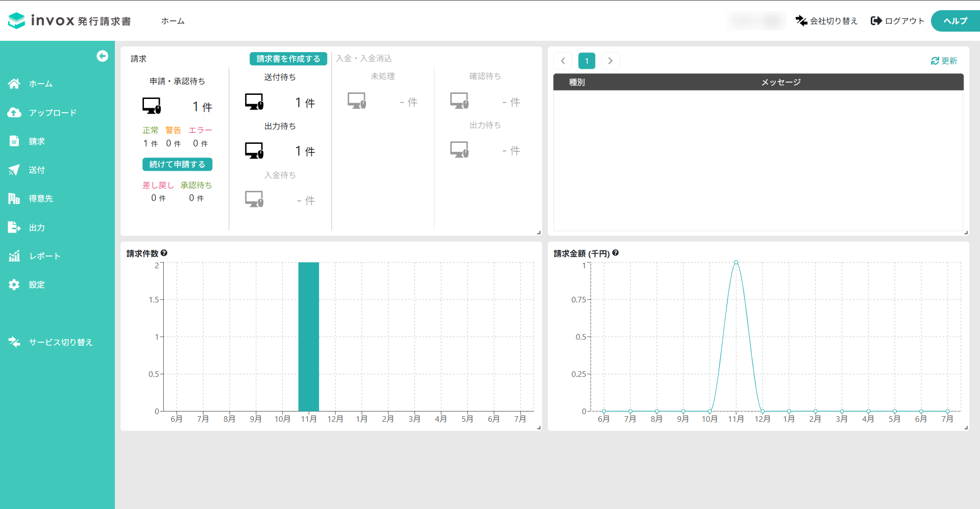
Task: Collapse the sidebar with the arrow icon
Action: pos(102,56)
